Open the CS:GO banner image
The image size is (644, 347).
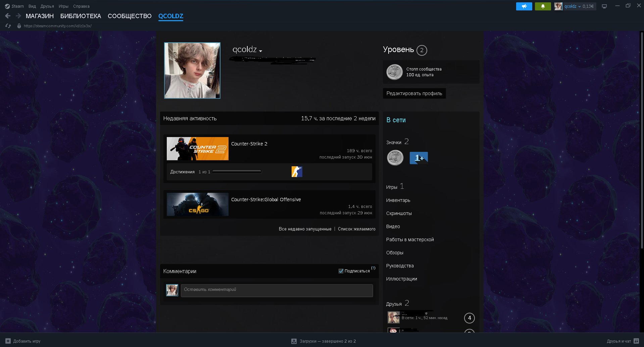[198, 204]
